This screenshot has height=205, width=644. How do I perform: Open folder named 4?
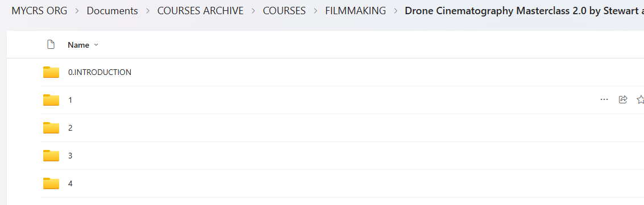70,183
